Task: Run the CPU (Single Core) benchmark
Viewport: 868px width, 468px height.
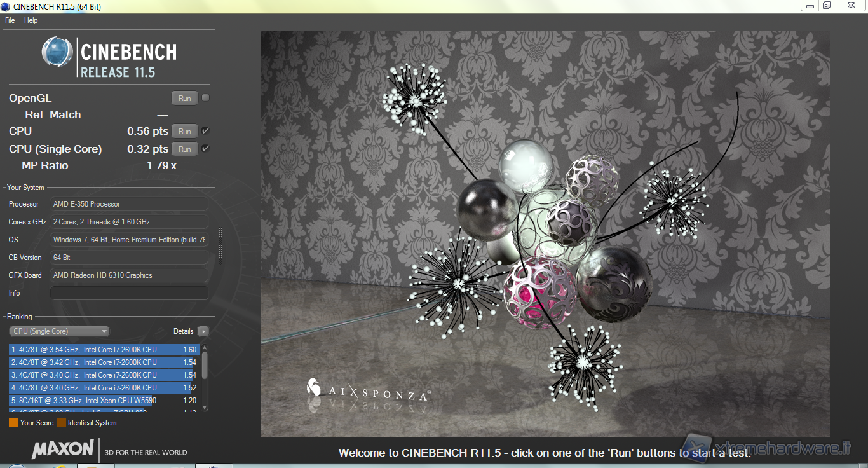Action: point(184,149)
